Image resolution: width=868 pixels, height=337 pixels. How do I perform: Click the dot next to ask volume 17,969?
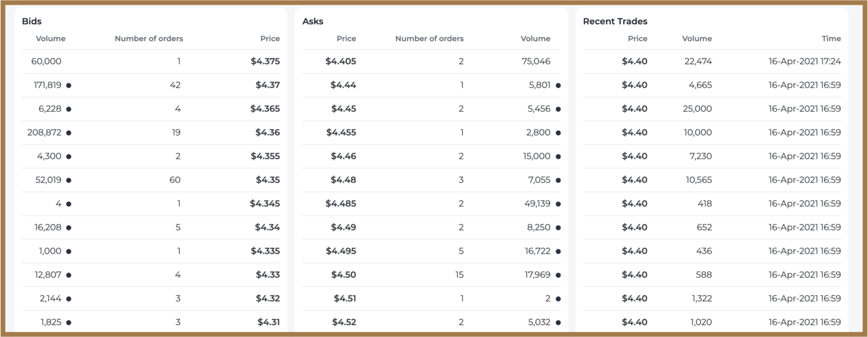[x=558, y=274]
